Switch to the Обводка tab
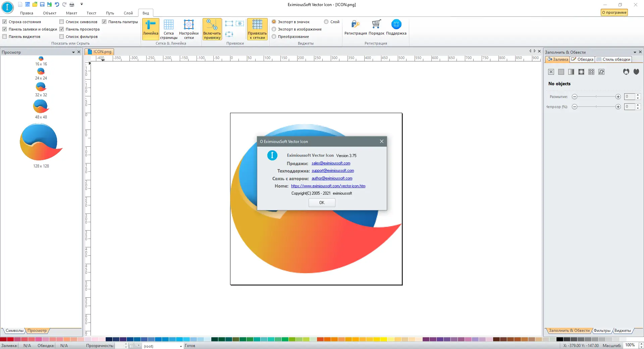 pyautogui.click(x=582, y=59)
